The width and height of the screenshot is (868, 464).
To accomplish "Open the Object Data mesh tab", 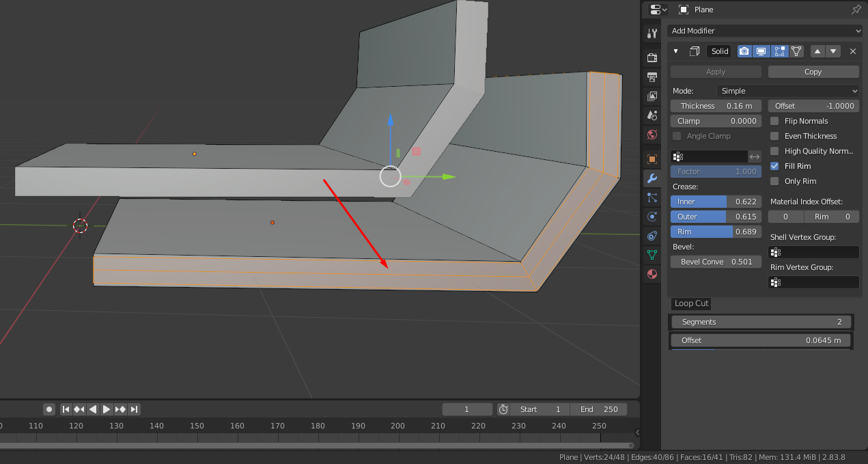I will point(652,255).
